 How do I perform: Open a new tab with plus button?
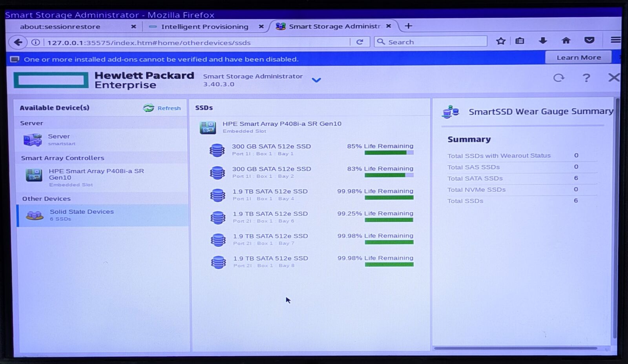(x=408, y=26)
